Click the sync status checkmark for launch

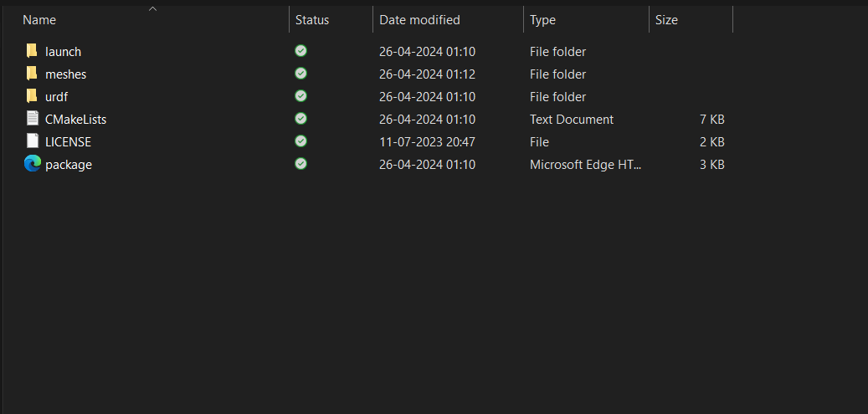tap(300, 51)
